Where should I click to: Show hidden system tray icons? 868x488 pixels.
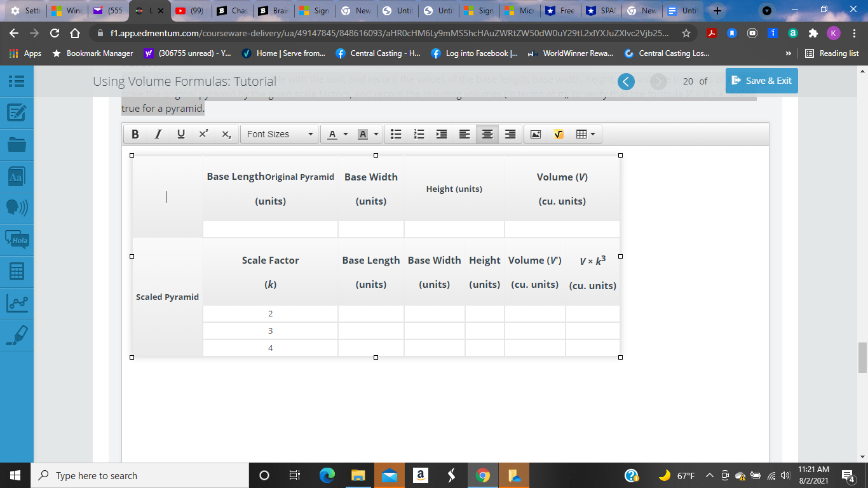coord(710,475)
